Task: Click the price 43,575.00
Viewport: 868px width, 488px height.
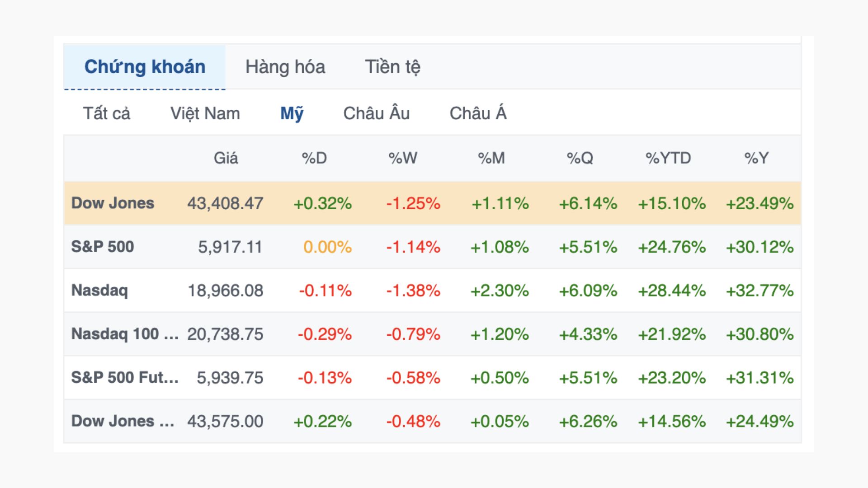Action: pos(225,422)
